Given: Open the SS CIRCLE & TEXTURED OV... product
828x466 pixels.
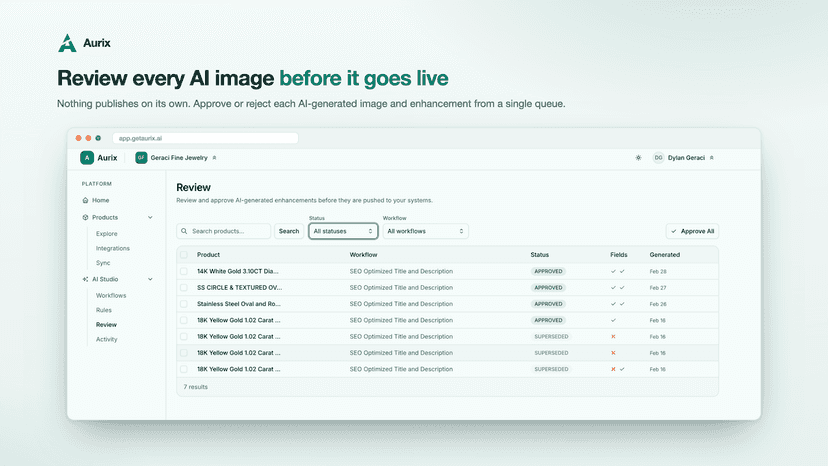Looking at the screenshot, I should tap(240, 287).
